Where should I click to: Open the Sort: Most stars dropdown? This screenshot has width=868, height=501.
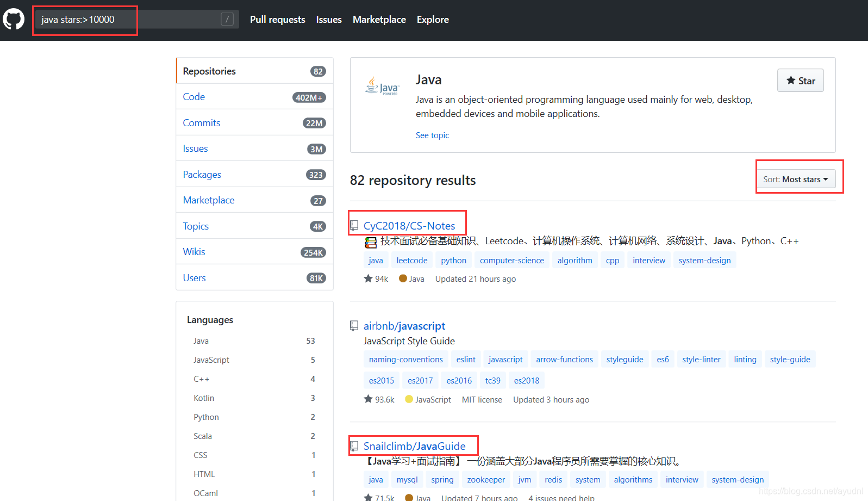click(796, 180)
